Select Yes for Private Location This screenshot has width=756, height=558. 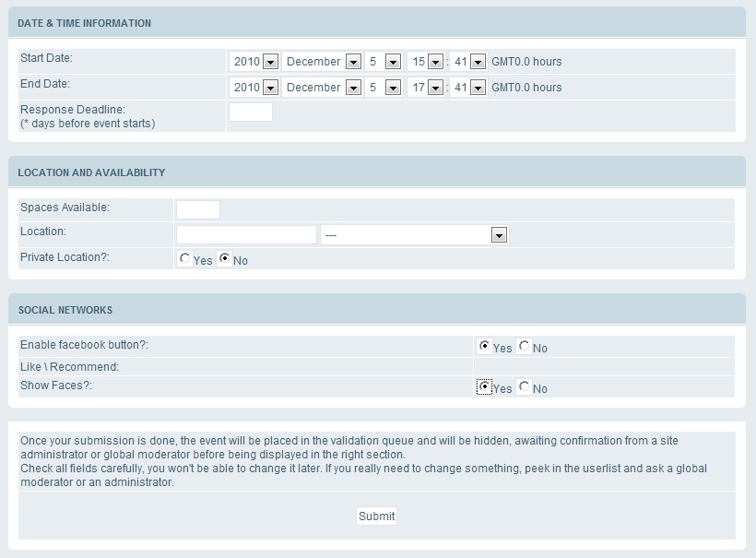[x=185, y=259]
